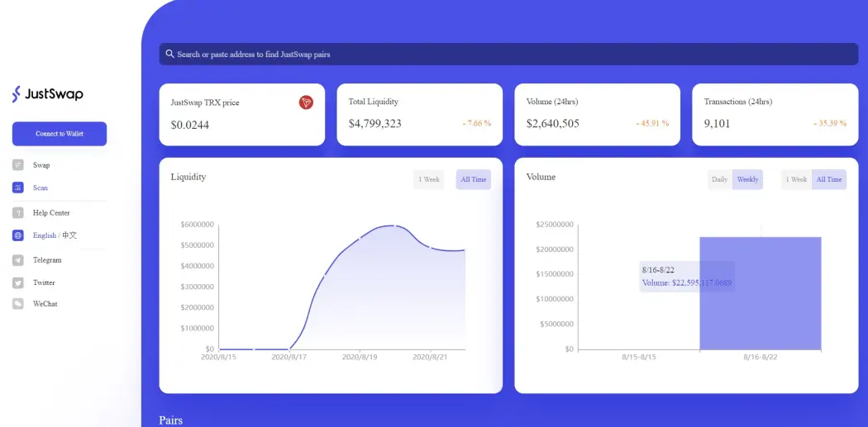Click the $25000000 axis label
Viewport: 868px width, 427px height.
[555, 225]
